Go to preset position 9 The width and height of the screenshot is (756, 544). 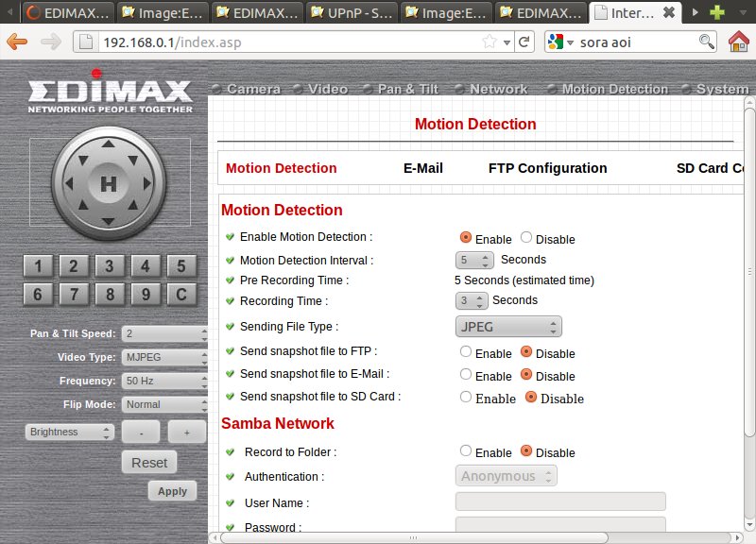click(146, 294)
